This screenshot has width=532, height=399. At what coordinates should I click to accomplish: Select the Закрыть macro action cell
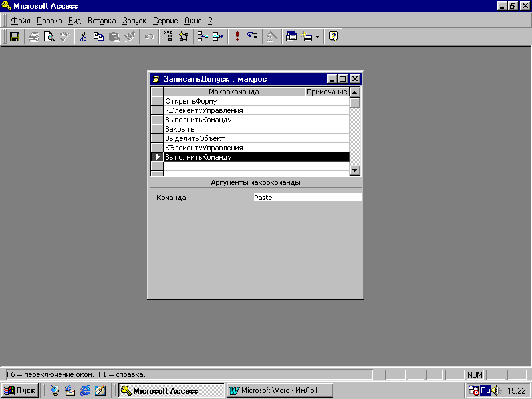234,129
